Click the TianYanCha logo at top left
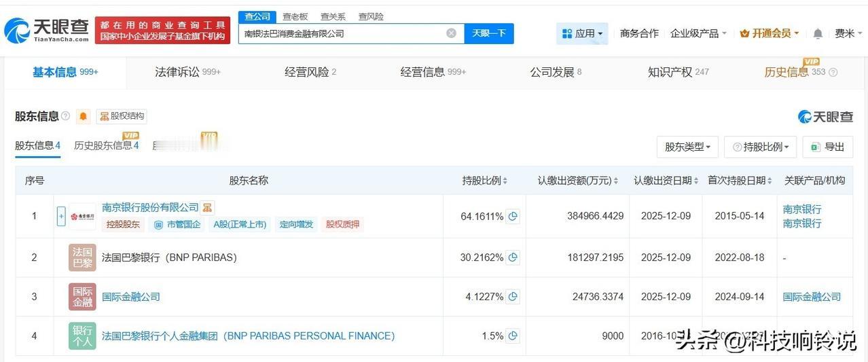This screenshot has height=362, width=868. (46, 30)
